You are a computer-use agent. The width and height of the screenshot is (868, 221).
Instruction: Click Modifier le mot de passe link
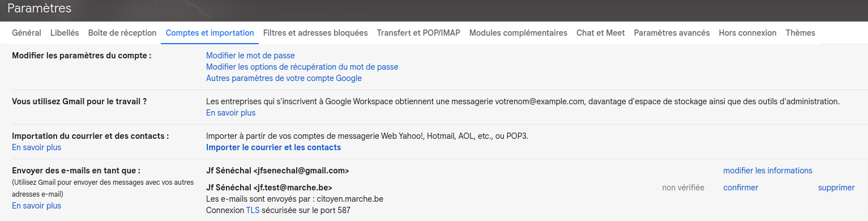tap(250, 56)
